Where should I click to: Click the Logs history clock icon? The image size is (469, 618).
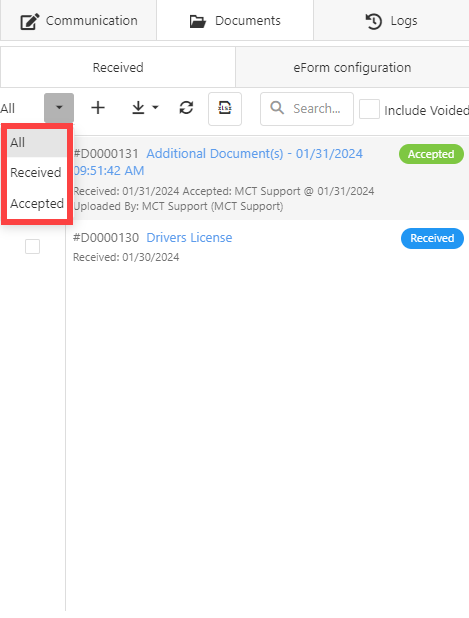373,21
